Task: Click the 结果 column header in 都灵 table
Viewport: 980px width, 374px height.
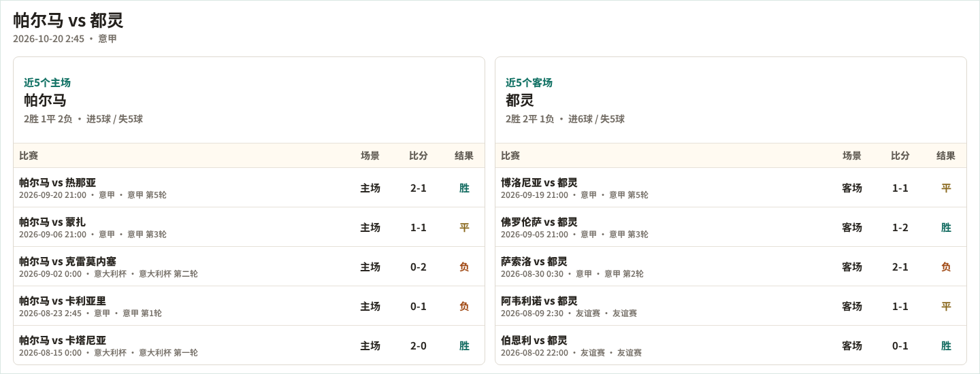Action: pyautogui.click(x=946, y=156)
